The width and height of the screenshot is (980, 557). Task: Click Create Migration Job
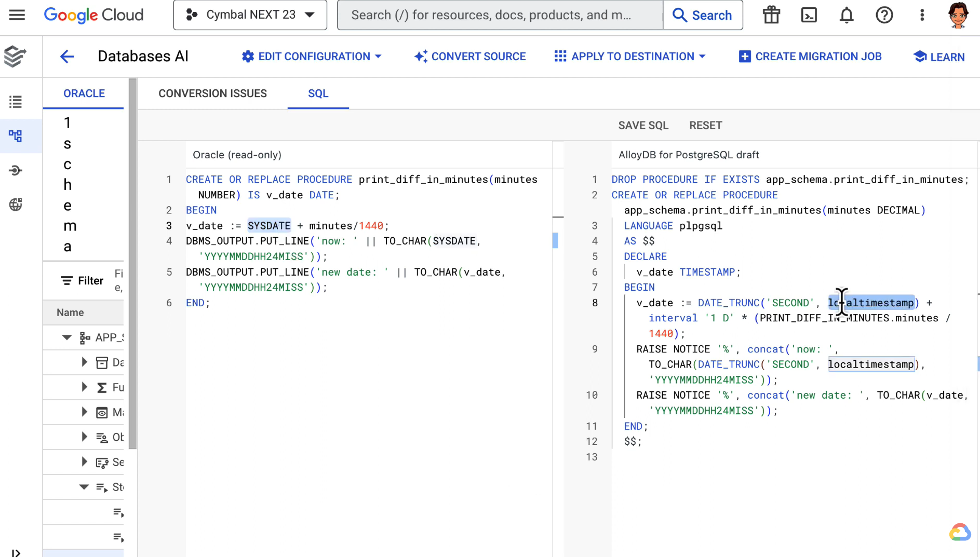click(810, 56)
